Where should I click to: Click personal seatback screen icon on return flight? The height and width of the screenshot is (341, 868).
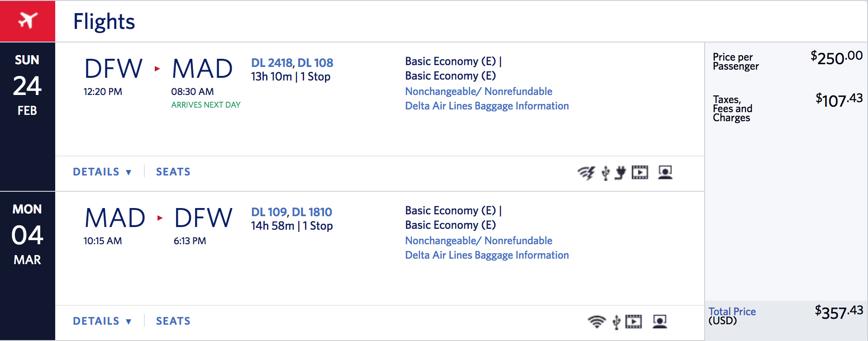point(660,322)
